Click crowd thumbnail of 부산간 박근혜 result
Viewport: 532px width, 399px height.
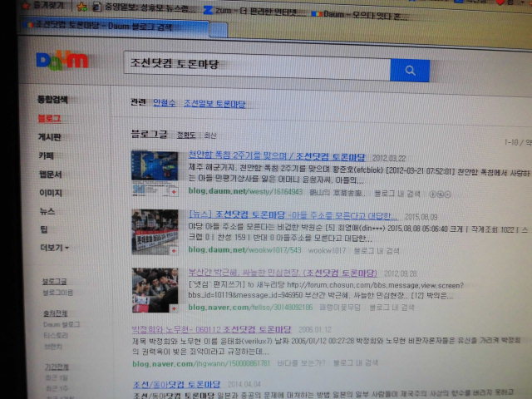tap(155, 290)
